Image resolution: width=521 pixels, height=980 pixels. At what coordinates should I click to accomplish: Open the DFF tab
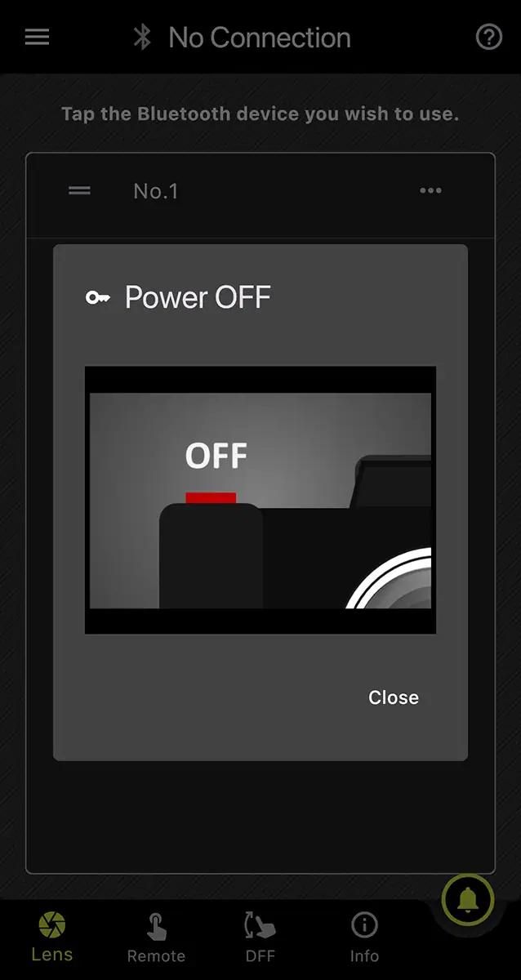click(x=260, y=938)
